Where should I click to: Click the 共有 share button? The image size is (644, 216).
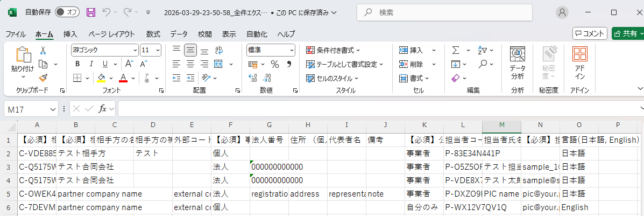[626, 33]
